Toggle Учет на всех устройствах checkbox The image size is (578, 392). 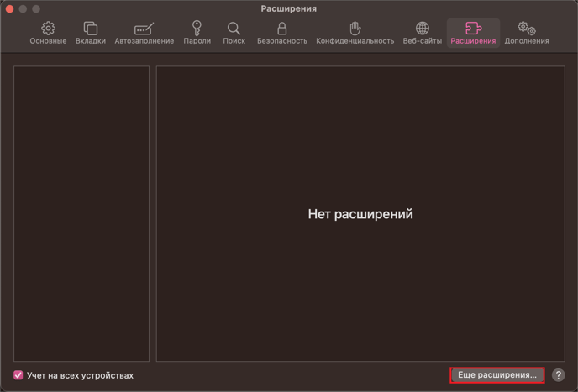18,375
